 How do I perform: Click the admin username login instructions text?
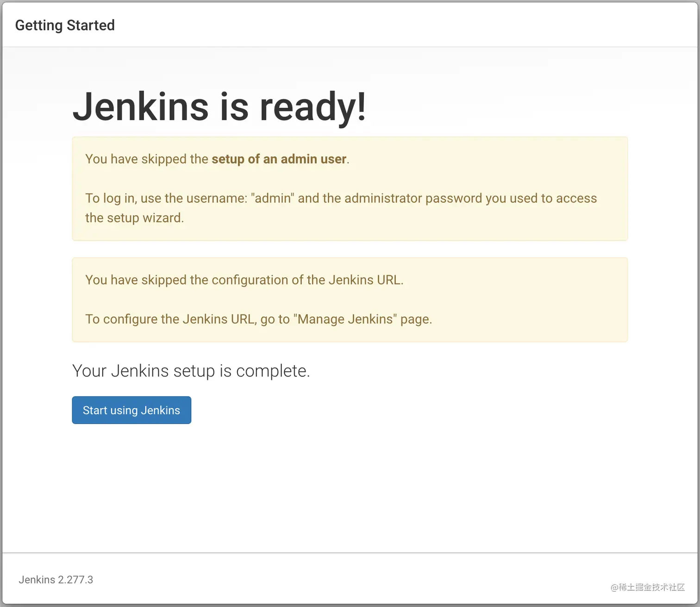(341, 208)
